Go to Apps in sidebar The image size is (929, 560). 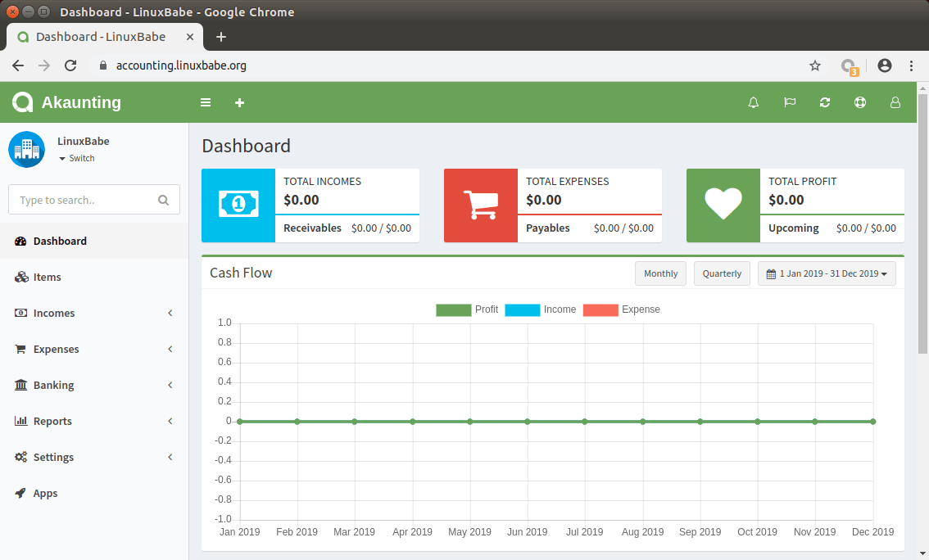(45, 493)
